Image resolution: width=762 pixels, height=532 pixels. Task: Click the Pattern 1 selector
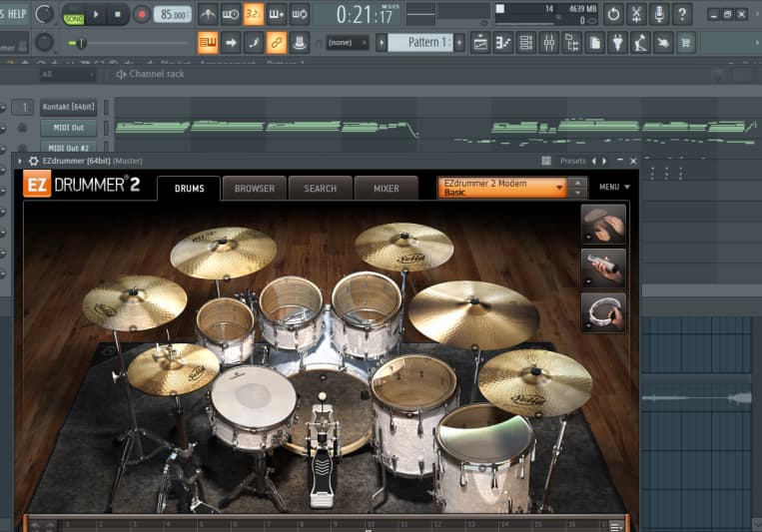pyautogui.click(x=419, y=43)
